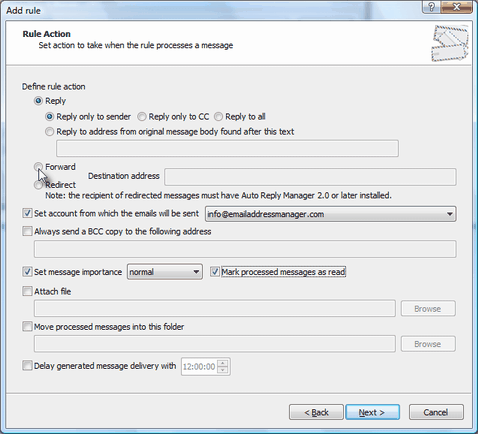Enable Always send a BCC copy

click(27, 231)
